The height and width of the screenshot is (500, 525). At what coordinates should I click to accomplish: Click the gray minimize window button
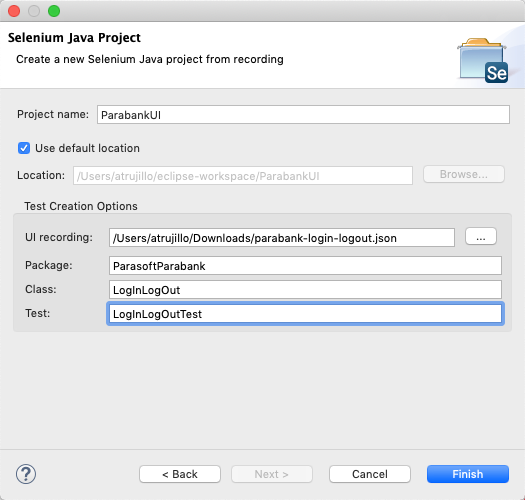pos(34,11)
